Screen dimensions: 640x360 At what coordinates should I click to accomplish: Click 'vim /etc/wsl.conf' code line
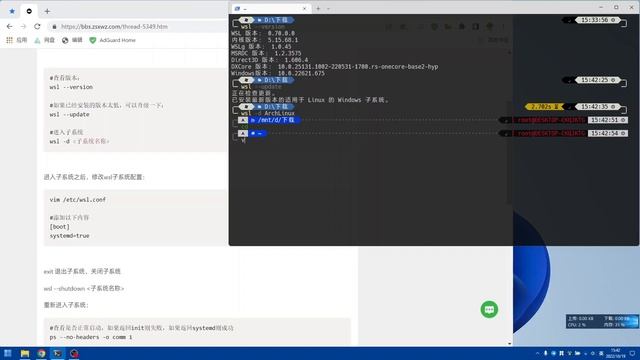[x=78, y=200]
